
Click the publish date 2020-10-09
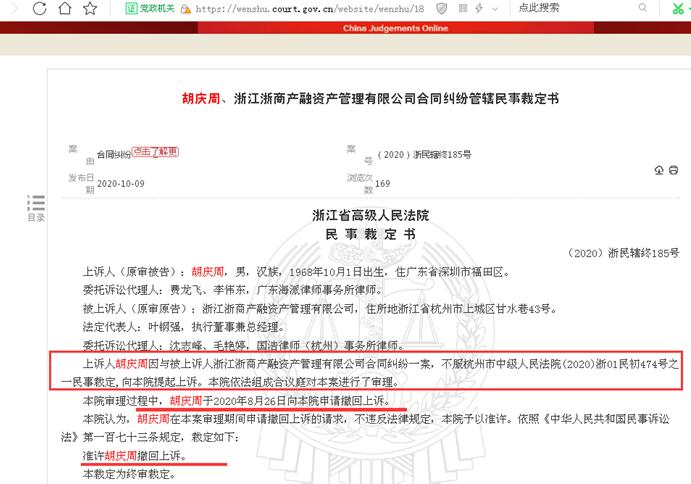tap(121, 184)
